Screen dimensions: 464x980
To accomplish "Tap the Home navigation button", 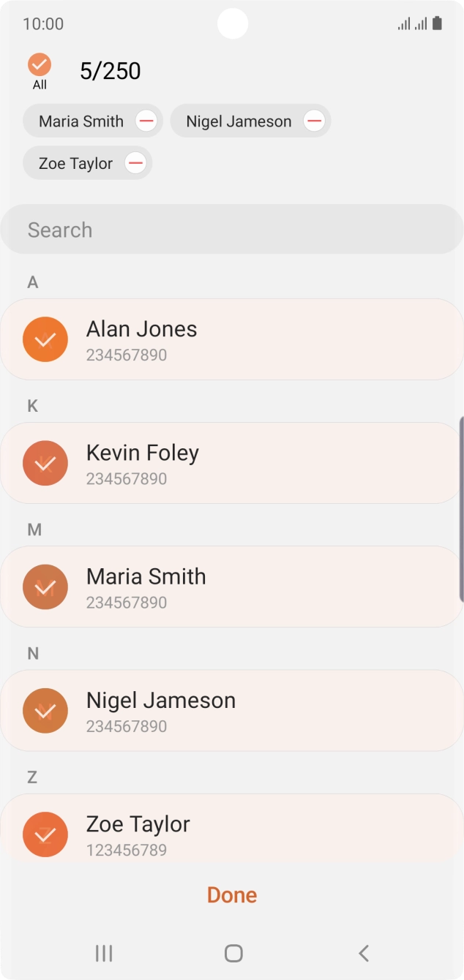I will tap(233, 953).
